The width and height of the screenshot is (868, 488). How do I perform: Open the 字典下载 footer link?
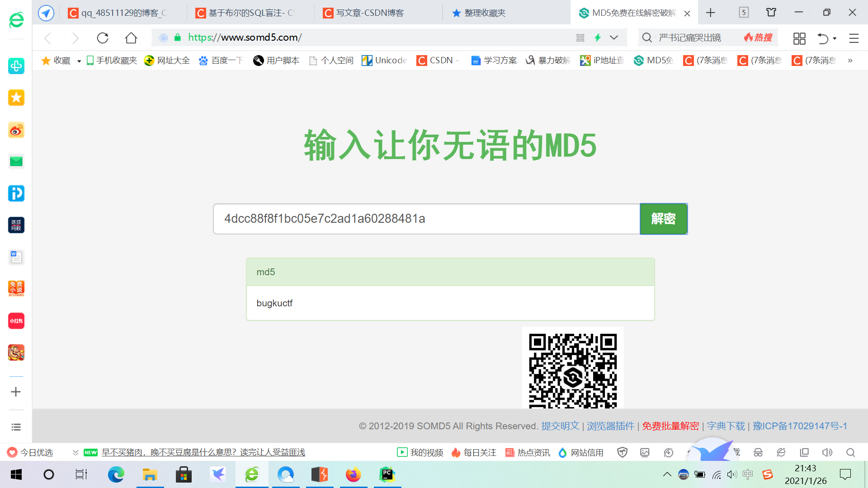coord(726,426)
